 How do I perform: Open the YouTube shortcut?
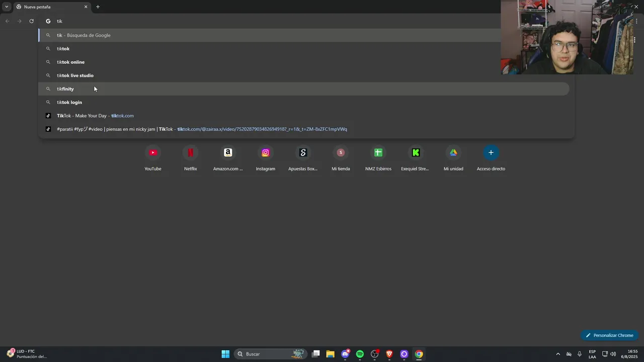point(153,158)
